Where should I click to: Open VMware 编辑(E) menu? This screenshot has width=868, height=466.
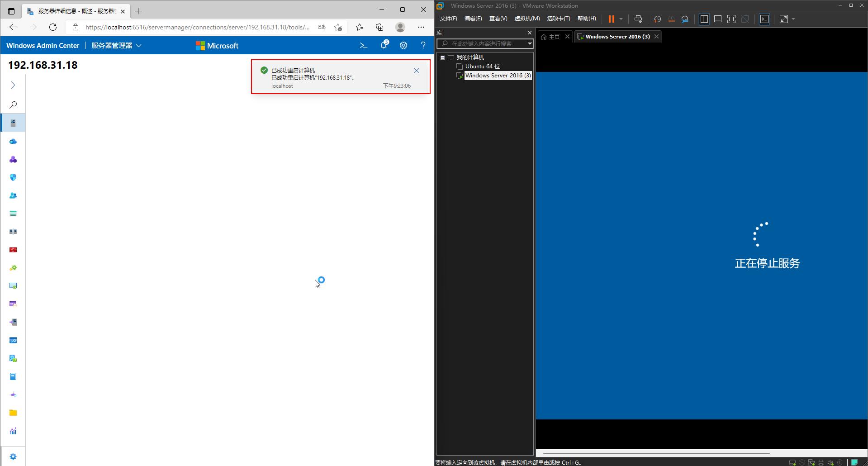click(x=473, y=19)
